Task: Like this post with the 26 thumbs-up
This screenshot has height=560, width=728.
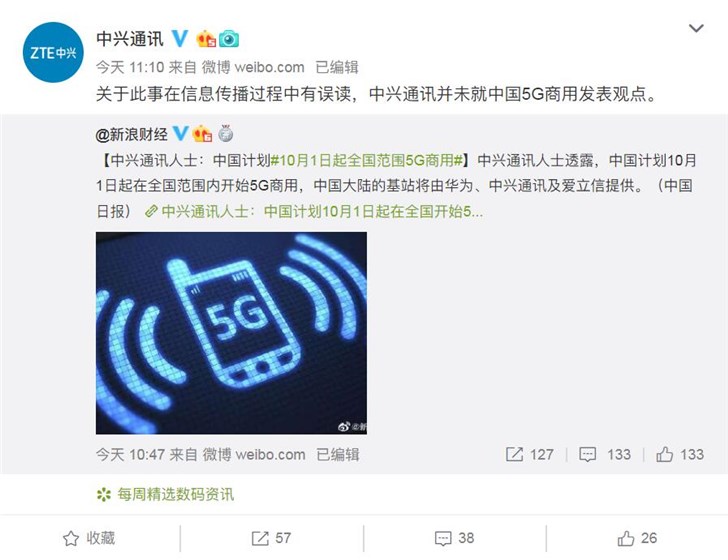Action: click(637, 538)
